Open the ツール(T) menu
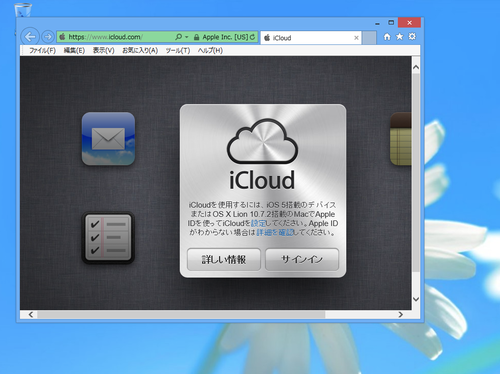Image resolution: width=500 pixels, height=374 pixels. click(178, 50)
